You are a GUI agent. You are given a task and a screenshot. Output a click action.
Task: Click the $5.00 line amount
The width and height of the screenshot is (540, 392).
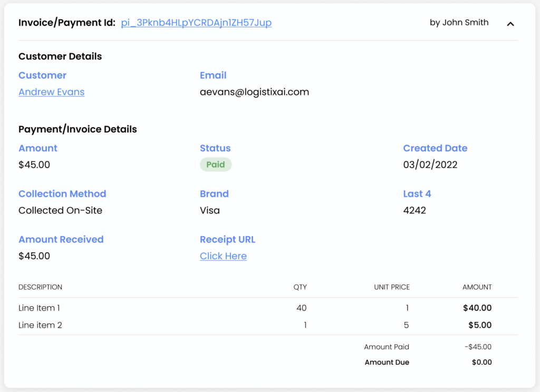tap(480, 325)
